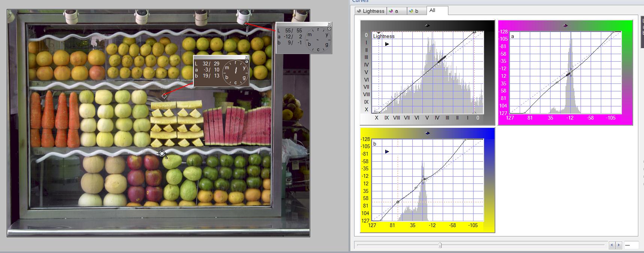644x253 pixels.
Task: Open the 'b' channel curve tab
Action: (417, 11)
